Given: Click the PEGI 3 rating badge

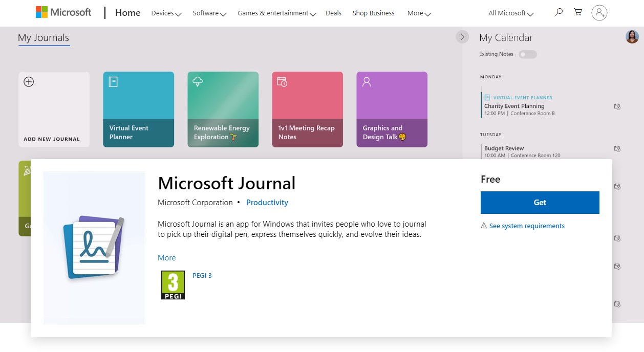Looking at the screenshot, I should coord(173,285).
